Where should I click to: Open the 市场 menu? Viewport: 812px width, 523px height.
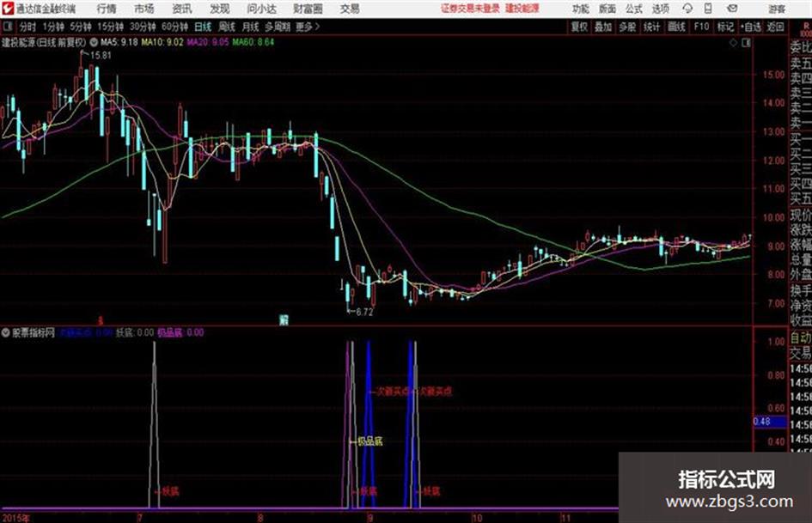coord(144,9)
